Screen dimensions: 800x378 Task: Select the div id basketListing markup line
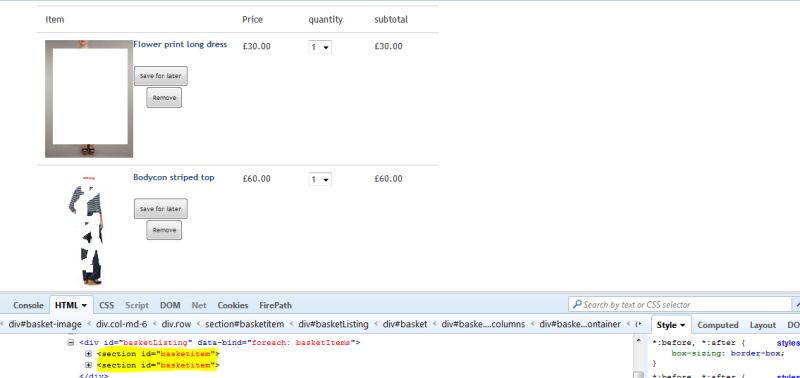220,342
